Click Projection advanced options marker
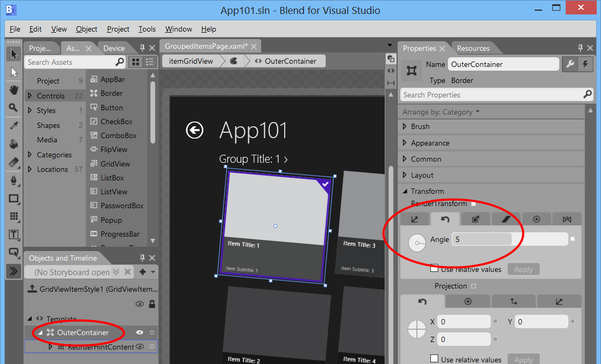 (x=474, y=286)
